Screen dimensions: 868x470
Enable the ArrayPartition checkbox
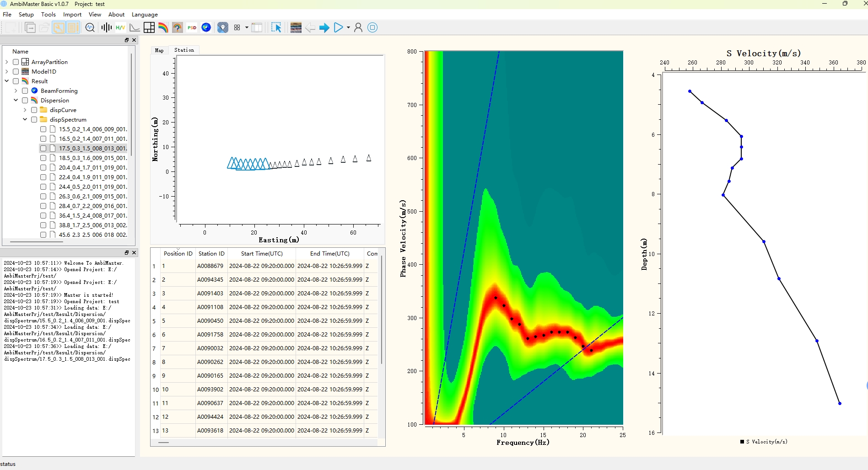click(x=16, y=62)
